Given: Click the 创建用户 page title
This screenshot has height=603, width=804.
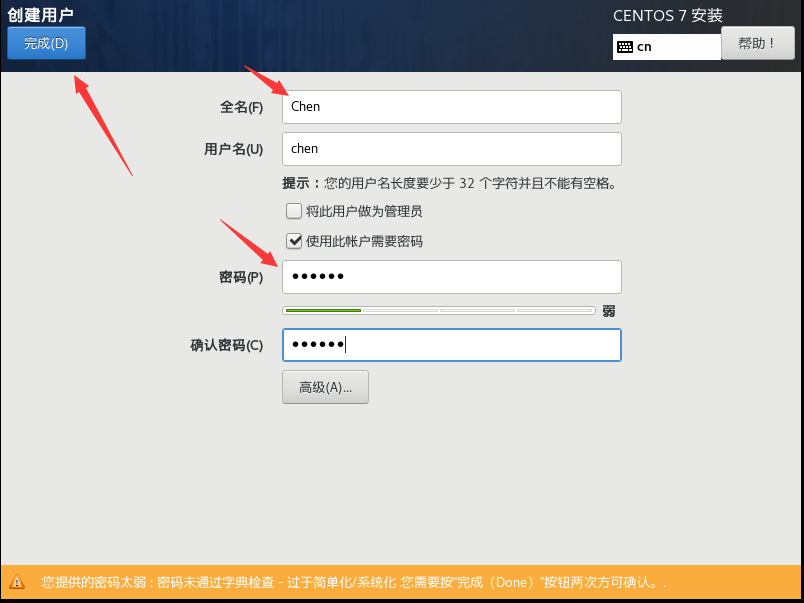Looking at the screenshot, I should tap(40, 15).
